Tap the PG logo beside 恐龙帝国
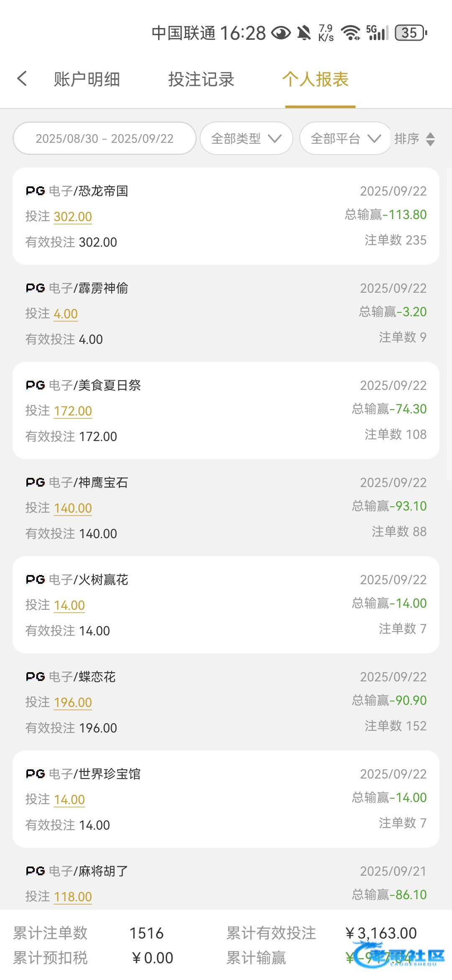Image resolution: width=452 pixels, height=980 pixels. pos(35,191)
